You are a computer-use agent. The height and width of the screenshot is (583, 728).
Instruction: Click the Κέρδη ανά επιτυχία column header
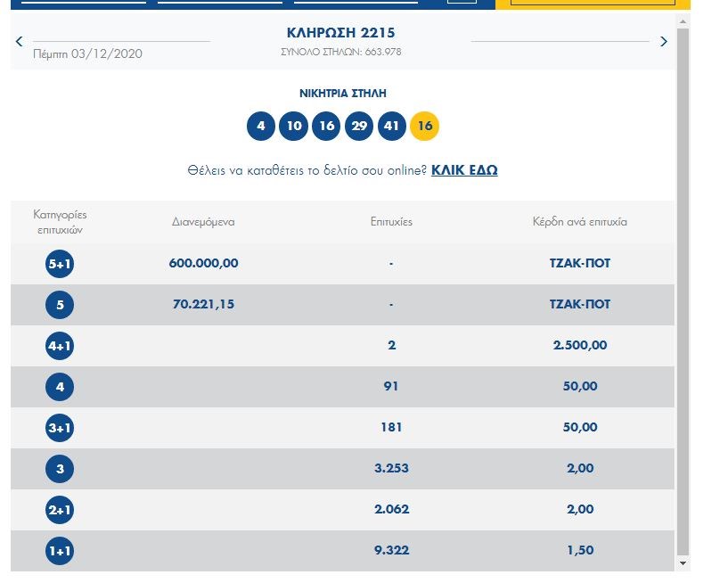pos(580,221)
